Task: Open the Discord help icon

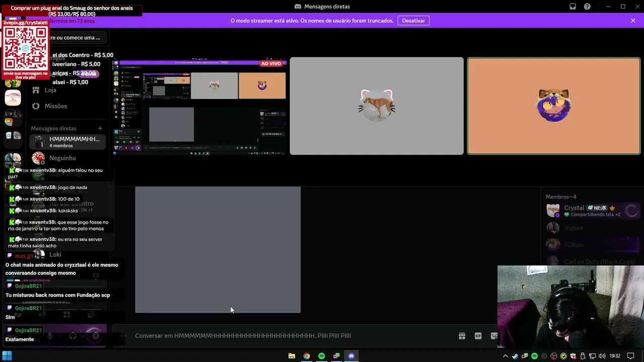Action: pos(587,7)
